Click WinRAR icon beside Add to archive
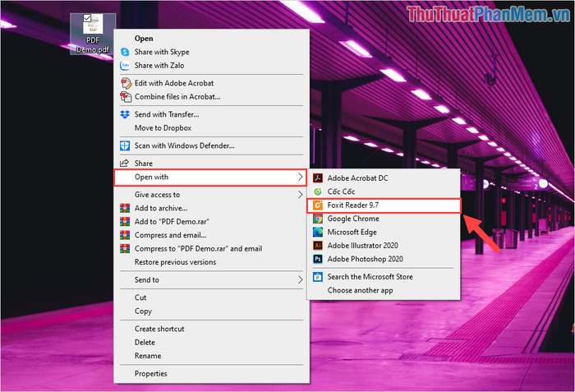575x392 pixels. tap(125, 209)
